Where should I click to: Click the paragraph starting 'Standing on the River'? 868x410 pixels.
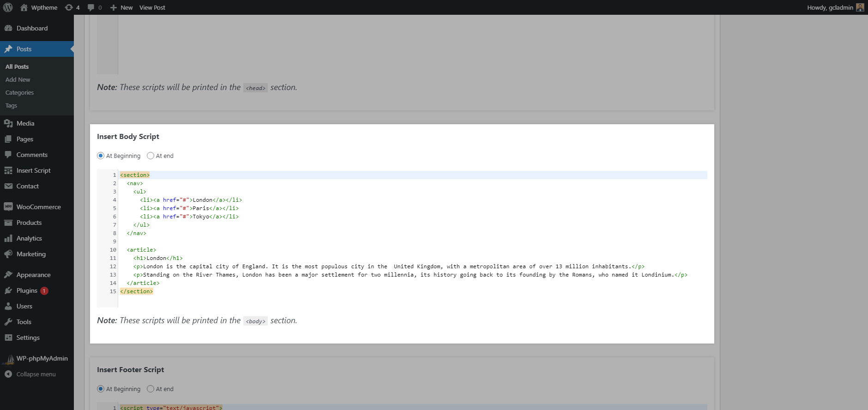tap(410, 275)
